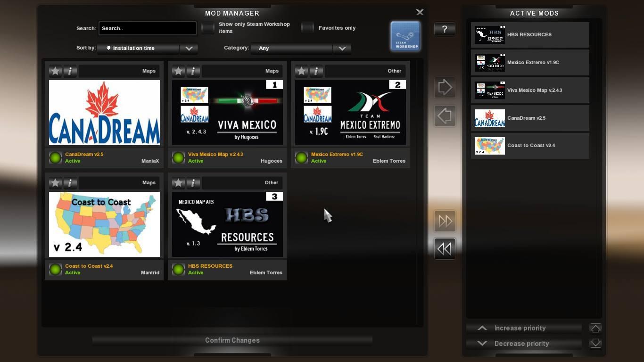The image size is (644, 362).
Task: Select Mexico Extremo v1.9C in Active Mods
Action: 530,63
